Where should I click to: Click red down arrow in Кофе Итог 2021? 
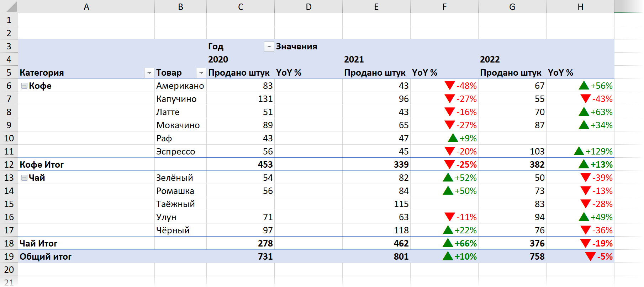pyautogui.click(x=449, y=164)
